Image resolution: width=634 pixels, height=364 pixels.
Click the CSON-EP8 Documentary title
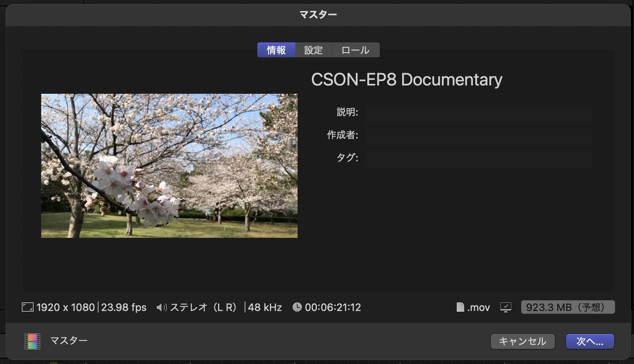coord(406,80)
